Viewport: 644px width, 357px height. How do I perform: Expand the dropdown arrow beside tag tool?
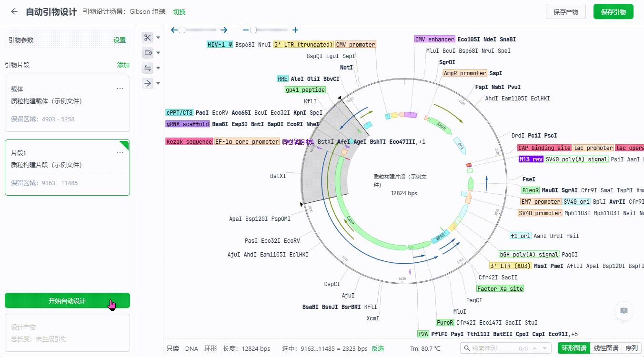click(x=159, y=53)
